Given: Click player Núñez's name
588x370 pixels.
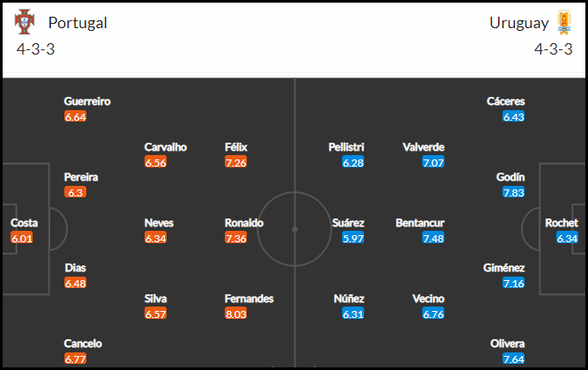Looking at the screenshot, I should [x=349, y=299].
